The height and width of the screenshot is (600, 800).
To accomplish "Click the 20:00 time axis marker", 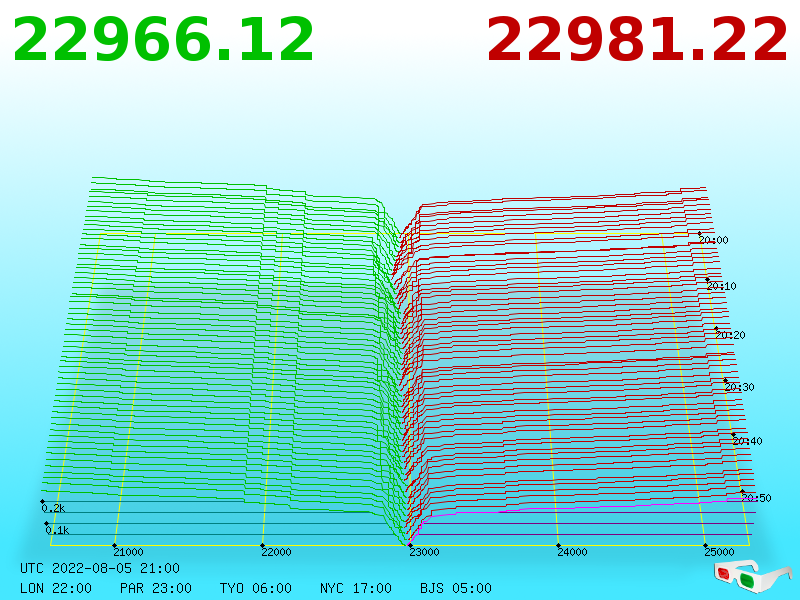I will 713,240.
